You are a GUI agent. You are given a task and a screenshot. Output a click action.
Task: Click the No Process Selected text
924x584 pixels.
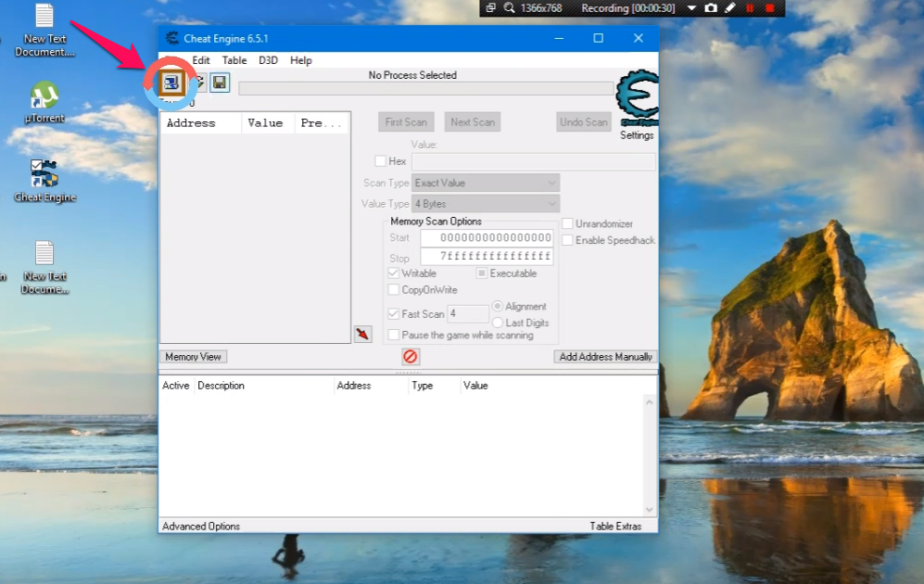[412, 75]
